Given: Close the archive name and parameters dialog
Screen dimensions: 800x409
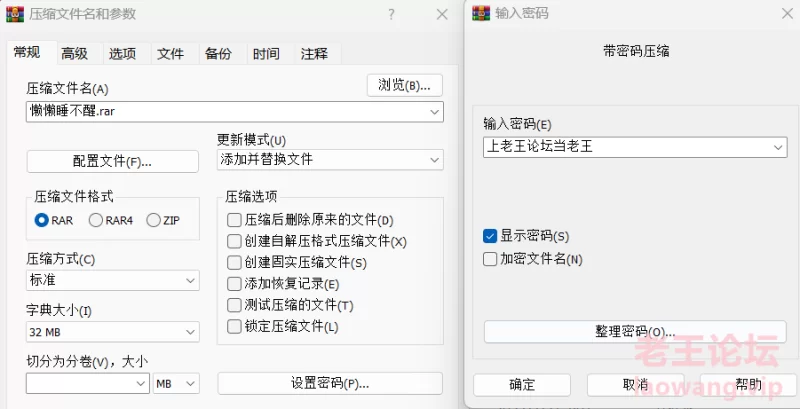Looking at the screenshot, I should tap(441, 14).
